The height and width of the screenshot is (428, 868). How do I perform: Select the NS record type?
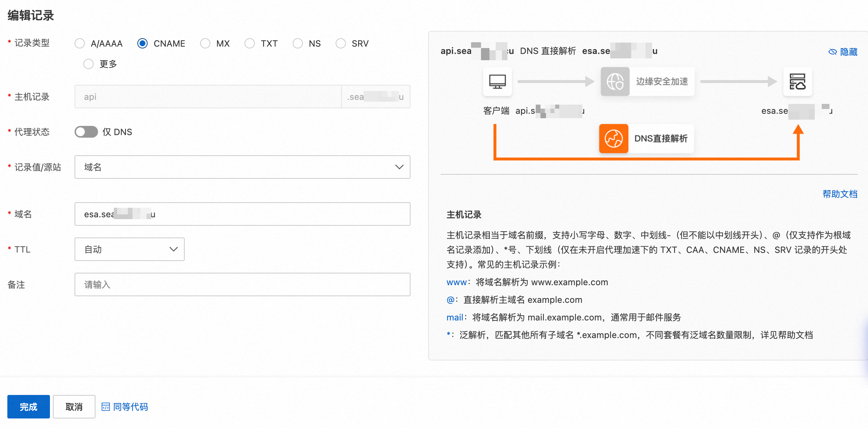298,44
